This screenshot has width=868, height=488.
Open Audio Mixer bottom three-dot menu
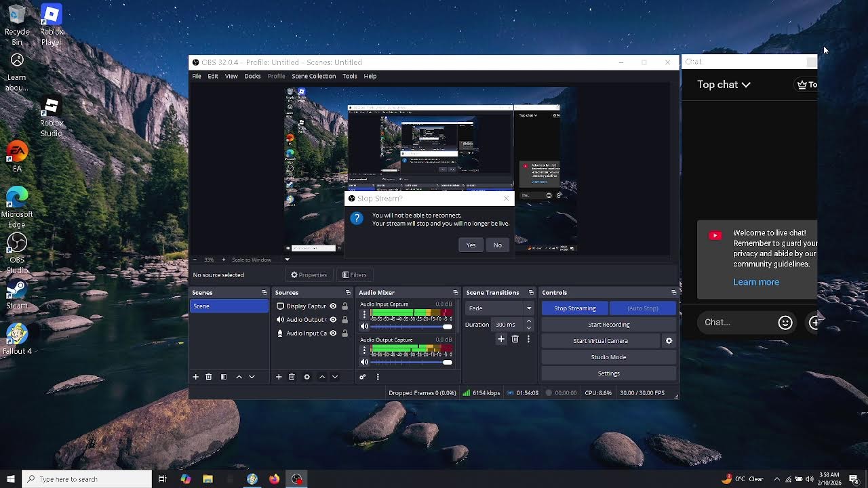pos(378,377)
